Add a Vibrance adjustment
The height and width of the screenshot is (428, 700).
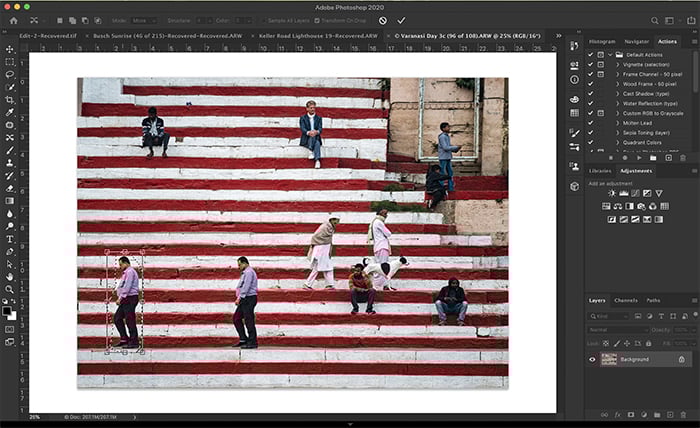pyautogui.click(x=658, y=193)
